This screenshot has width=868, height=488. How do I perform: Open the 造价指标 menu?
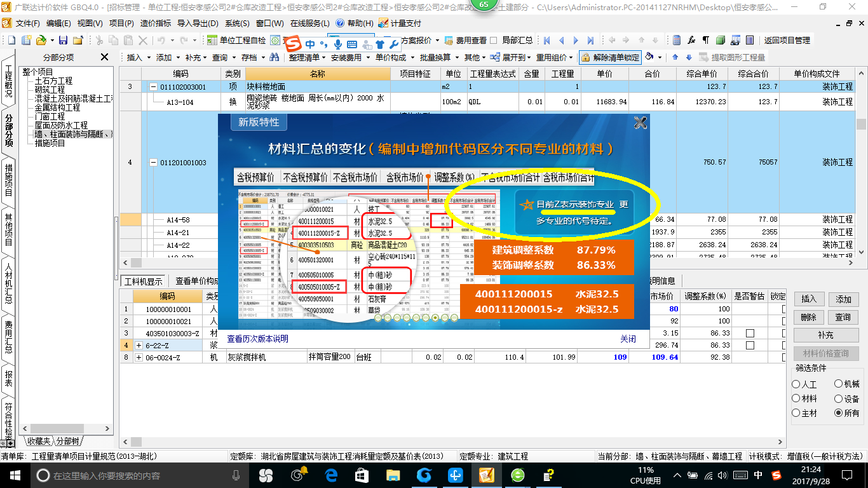click(155, 23)
